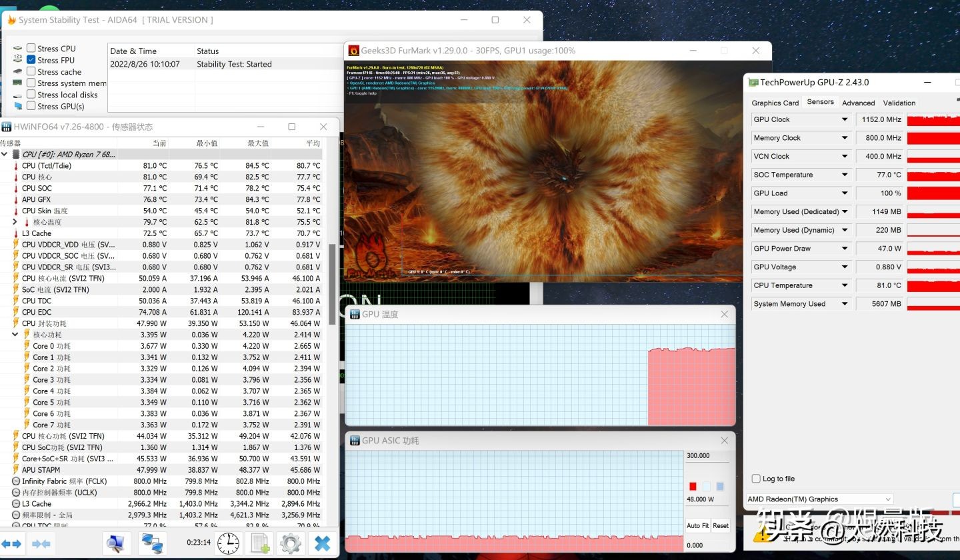Uncheck the Stress FPU checkbox
Viewport: 960px width, 560px height.
coord(31,60)
